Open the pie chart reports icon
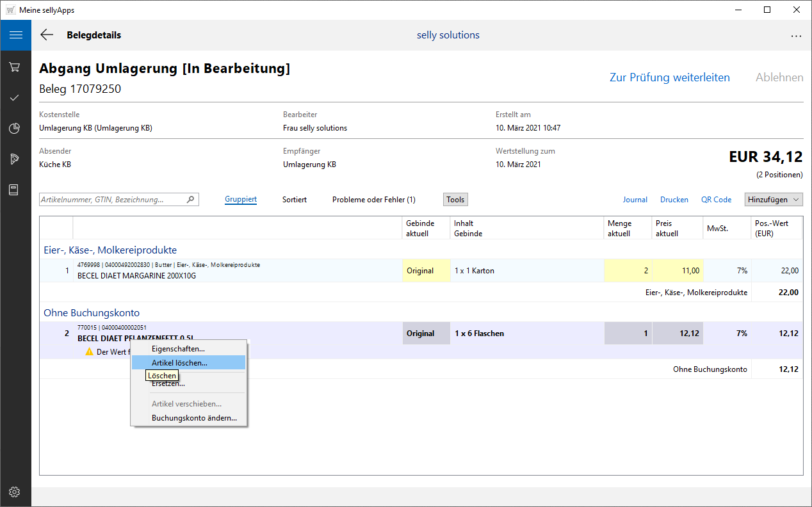 (x=15, y=129)
